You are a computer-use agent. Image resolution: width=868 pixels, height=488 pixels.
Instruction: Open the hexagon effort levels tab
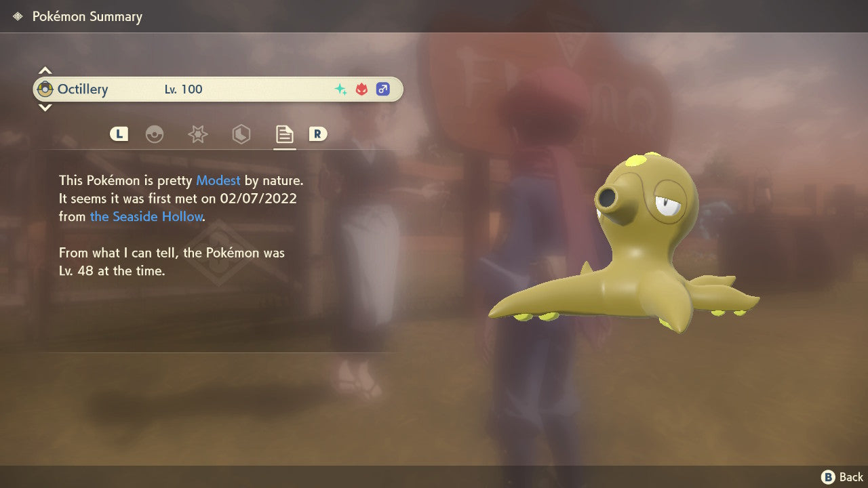pyautogui.click(x=241, y=134)
